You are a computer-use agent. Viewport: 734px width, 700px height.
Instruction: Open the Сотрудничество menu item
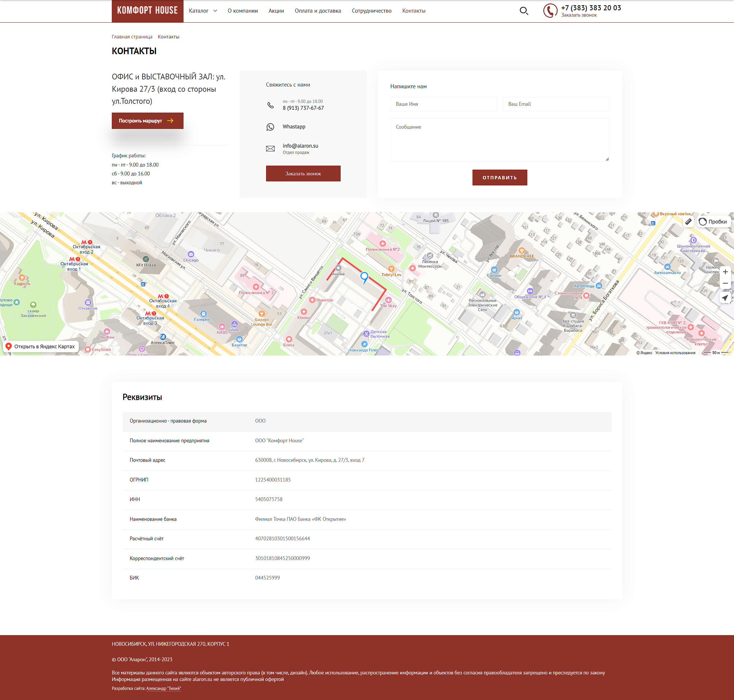click(x=372, y=11)
